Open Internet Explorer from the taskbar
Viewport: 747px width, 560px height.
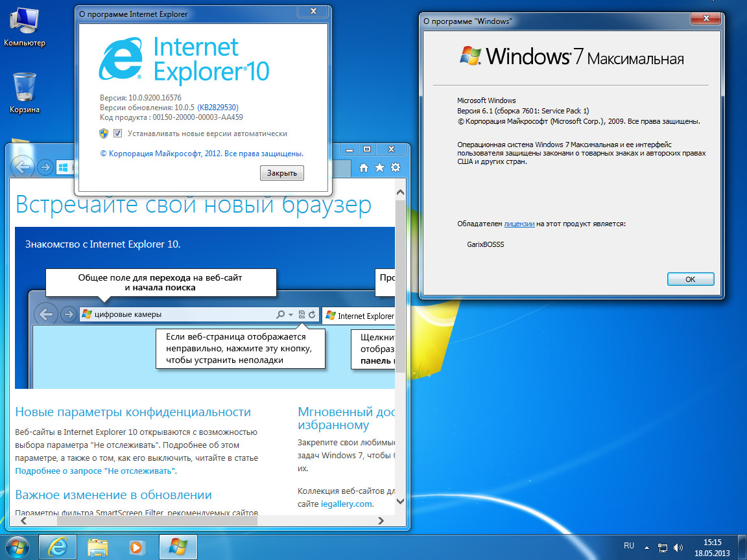(x=58, y=547)
